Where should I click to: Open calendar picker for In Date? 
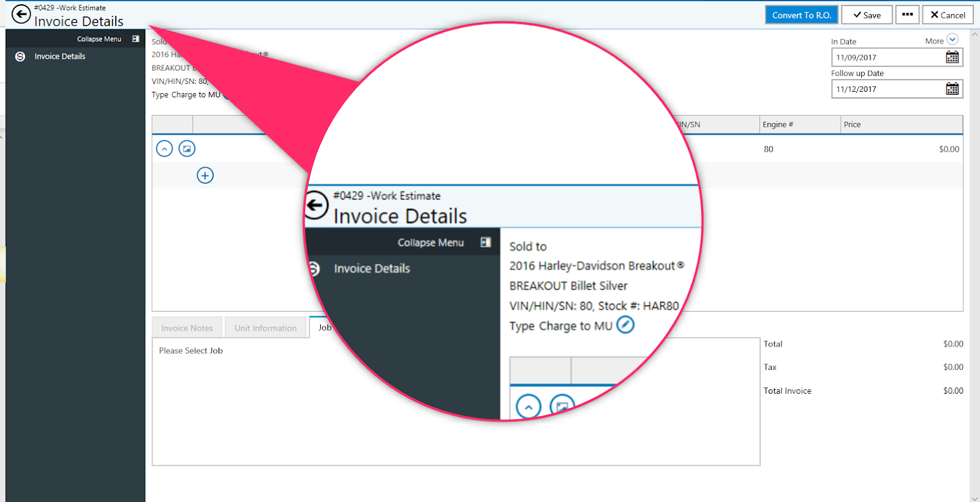[952, 57]
